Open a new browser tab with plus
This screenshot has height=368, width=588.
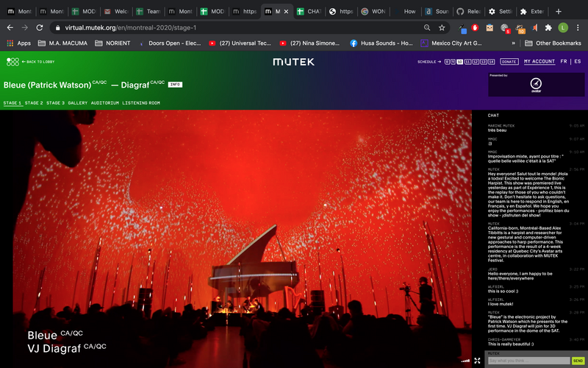(x=559, y=11)
